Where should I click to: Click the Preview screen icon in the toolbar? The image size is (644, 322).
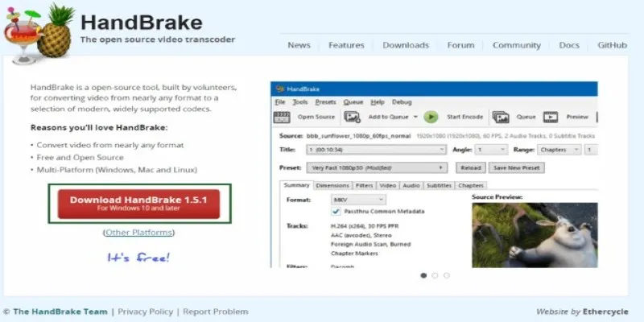(x=551, y=117)
